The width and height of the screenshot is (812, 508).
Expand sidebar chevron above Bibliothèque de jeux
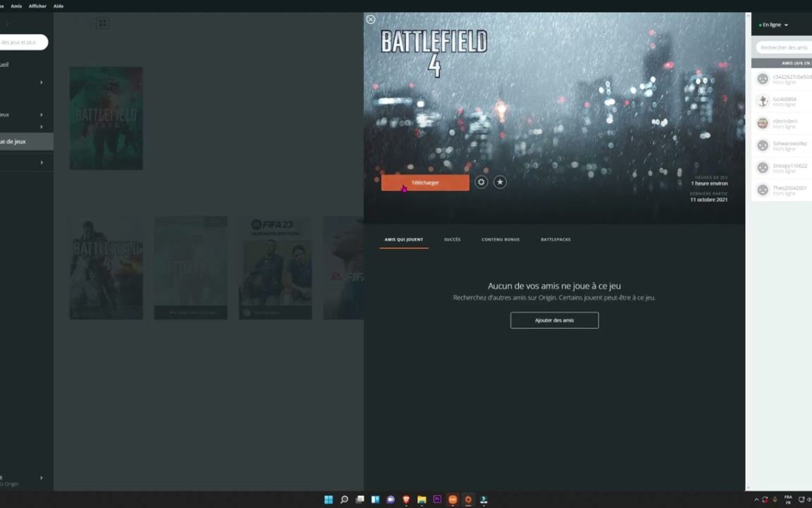[x=41, y=127]
